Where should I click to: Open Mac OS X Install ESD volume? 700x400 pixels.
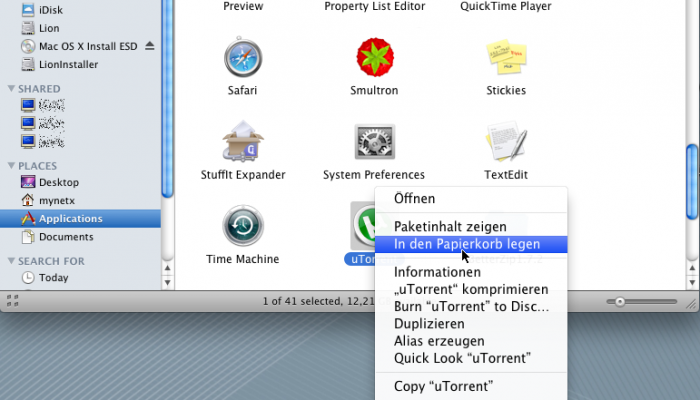click(x=79, y=46)
